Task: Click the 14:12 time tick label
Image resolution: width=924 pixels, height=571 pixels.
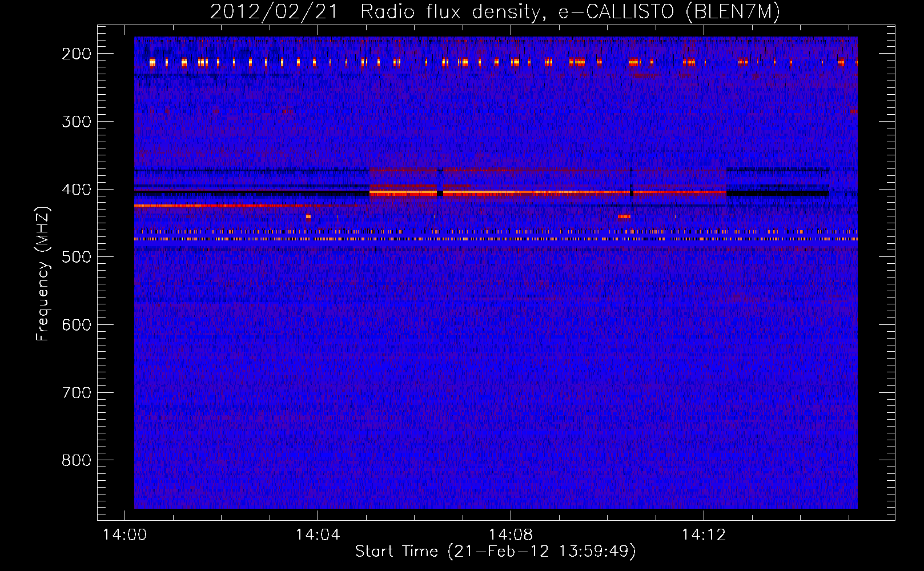Action: coord(704,534)
